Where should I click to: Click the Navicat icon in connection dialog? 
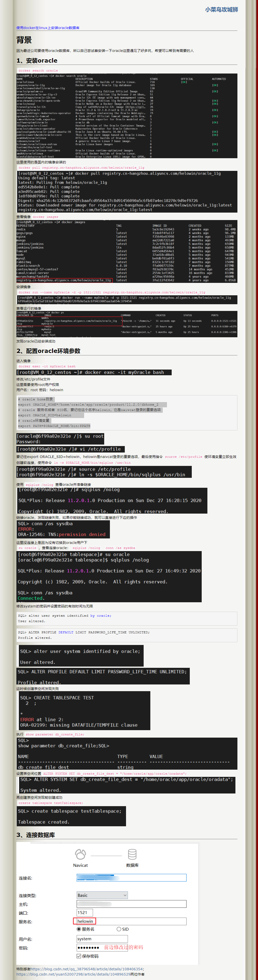click(x=80, y=854)
